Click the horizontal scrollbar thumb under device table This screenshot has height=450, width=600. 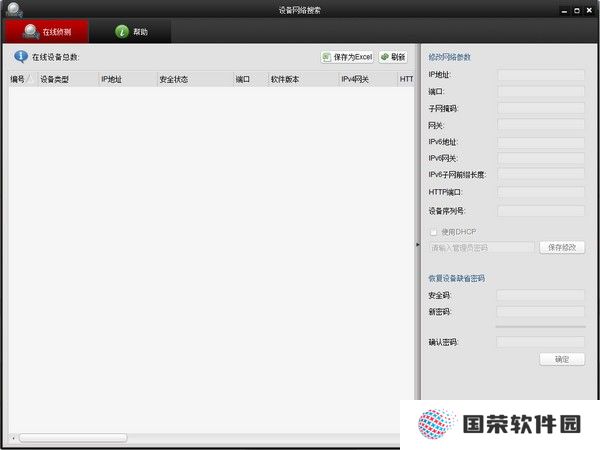pyautogui.click(x=73, y=437)
